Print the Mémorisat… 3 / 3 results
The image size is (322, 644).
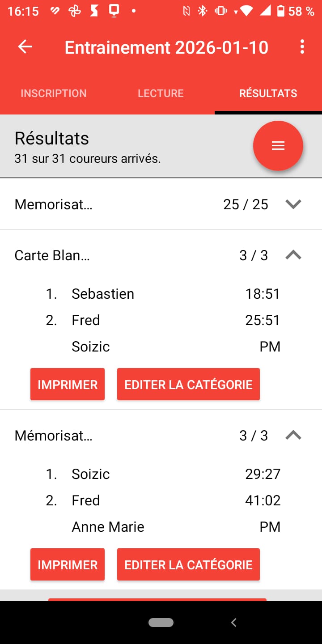(68, 565)
